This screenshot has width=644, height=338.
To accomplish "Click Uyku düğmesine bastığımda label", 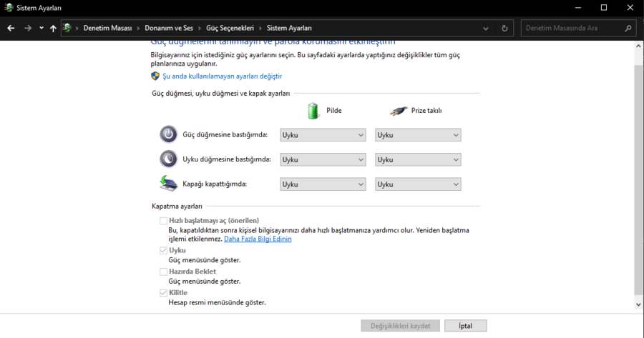I will tap(227, 159).
